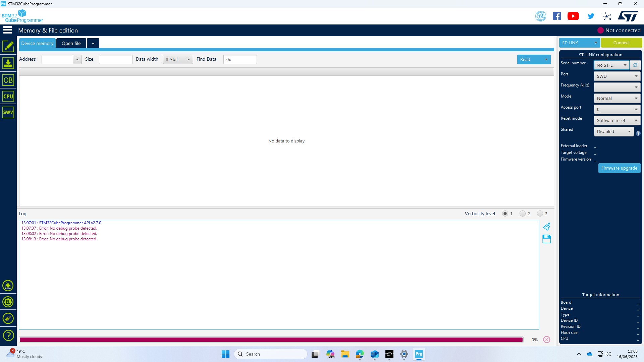This screenshot has height=362, width=644.
Task: Open the ST community network icon
Action: [x=607, y=16]
